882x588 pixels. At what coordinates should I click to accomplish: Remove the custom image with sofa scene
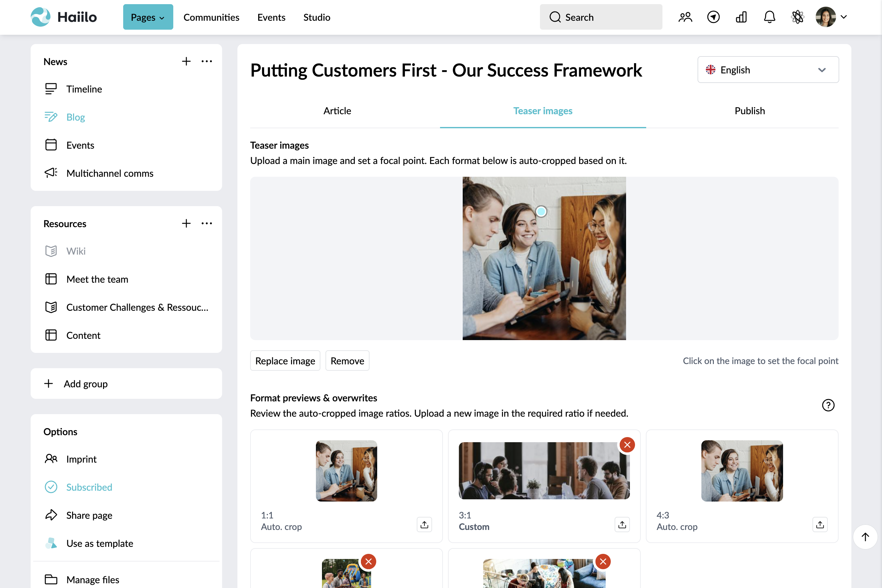pyautogui.click(x=603, y=562)
